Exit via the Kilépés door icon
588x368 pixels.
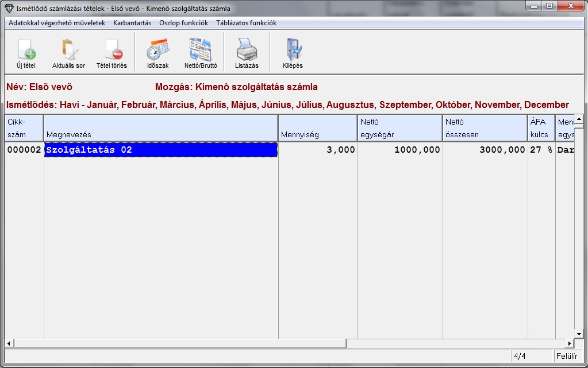293,51
